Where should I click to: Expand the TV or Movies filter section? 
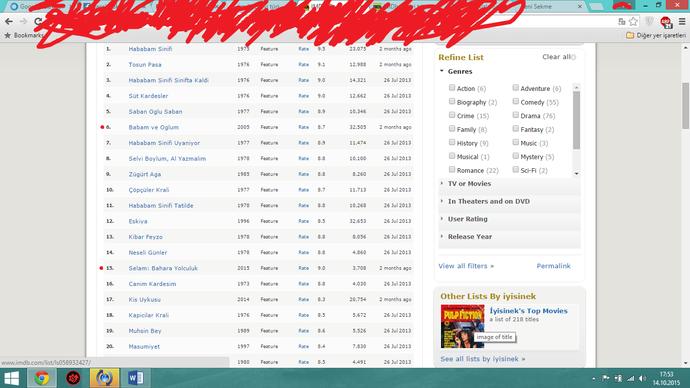click(x=510, y=184)
